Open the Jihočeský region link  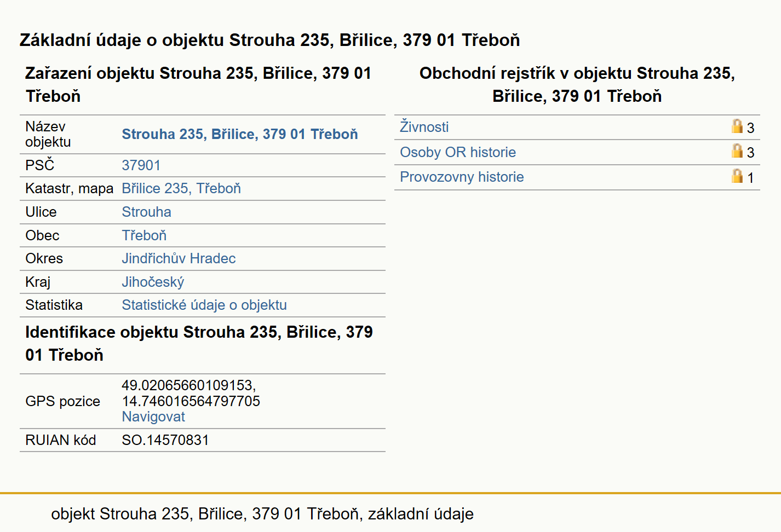pos(153,282)
